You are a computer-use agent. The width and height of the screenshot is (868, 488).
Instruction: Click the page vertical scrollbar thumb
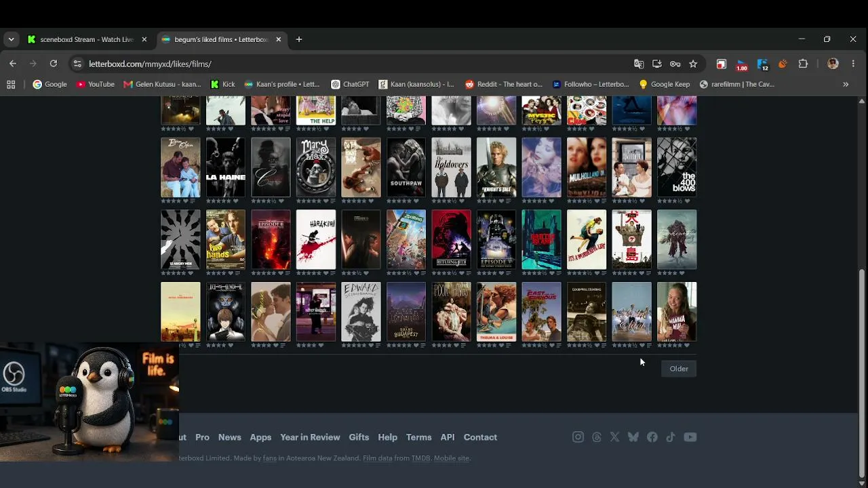tap(862, 373)
